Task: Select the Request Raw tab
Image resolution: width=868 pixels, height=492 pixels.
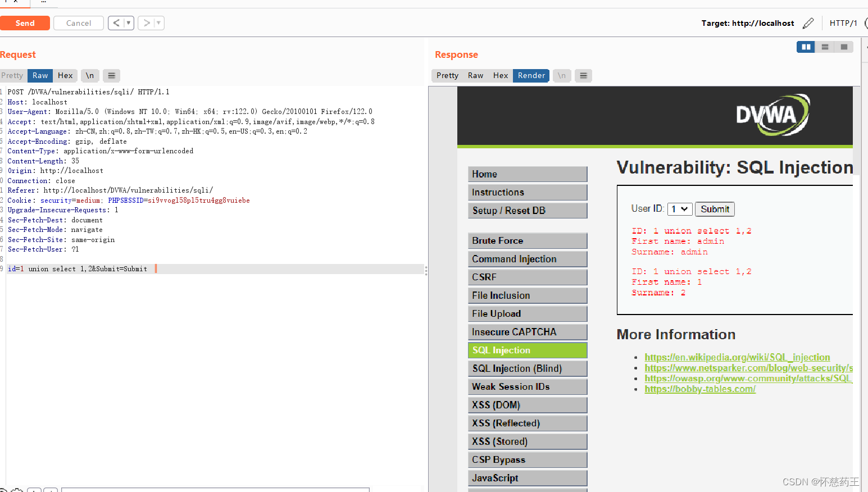Action: pos(40,75)
